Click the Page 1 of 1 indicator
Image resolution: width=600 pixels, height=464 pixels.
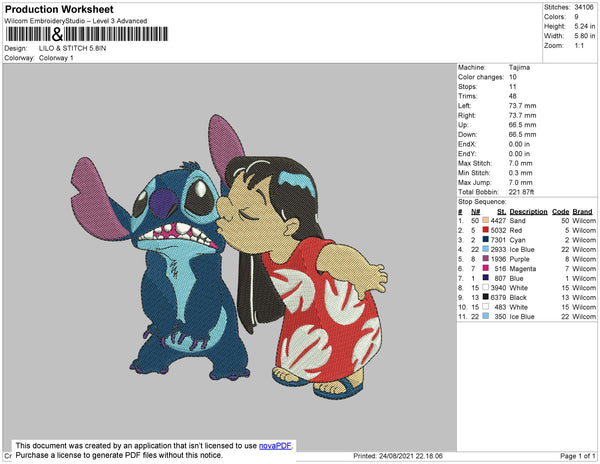coord(572,455)
